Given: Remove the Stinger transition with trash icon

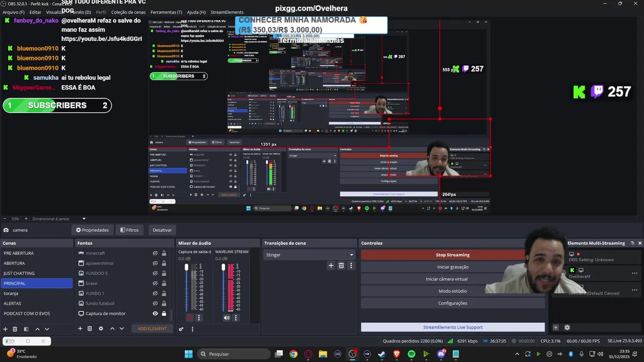Looking at the screenshot, I should click(x=341, y=265).
